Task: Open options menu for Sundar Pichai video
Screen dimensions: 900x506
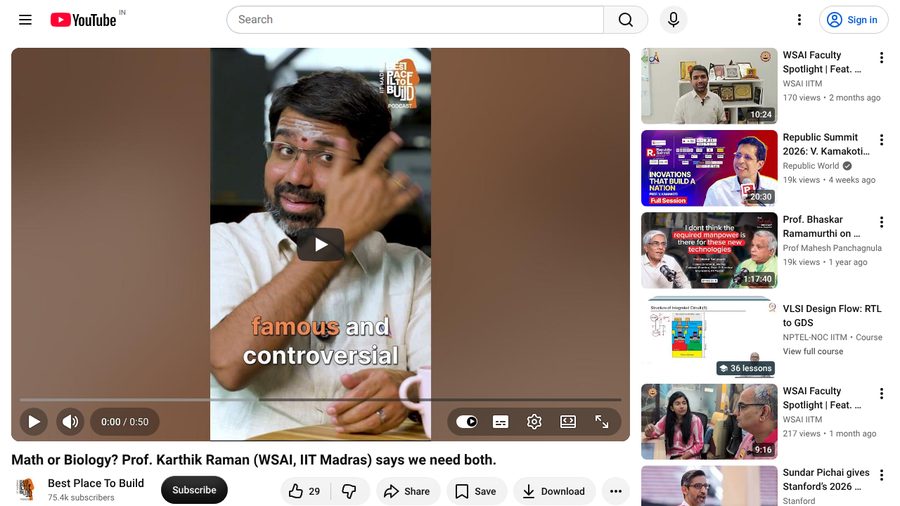Action: tap(881, 474)
